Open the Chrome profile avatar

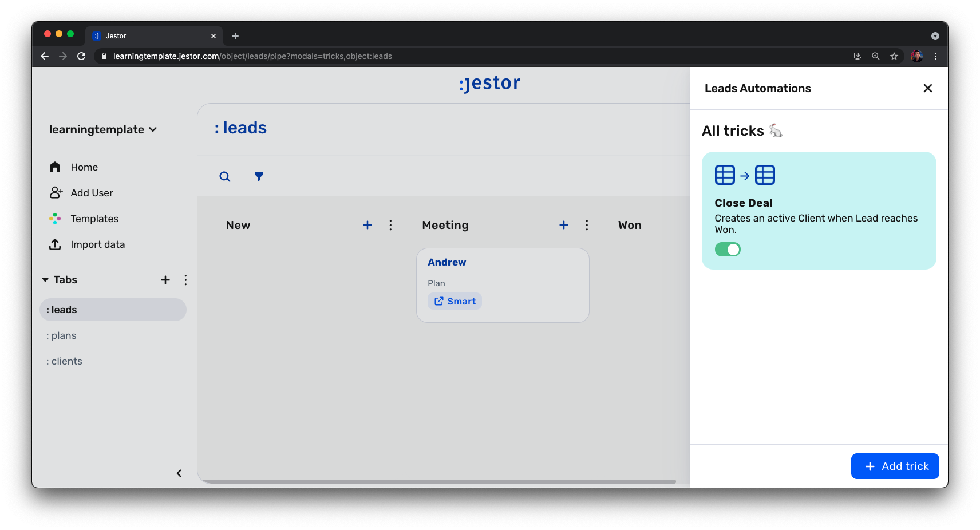[916, 56]
